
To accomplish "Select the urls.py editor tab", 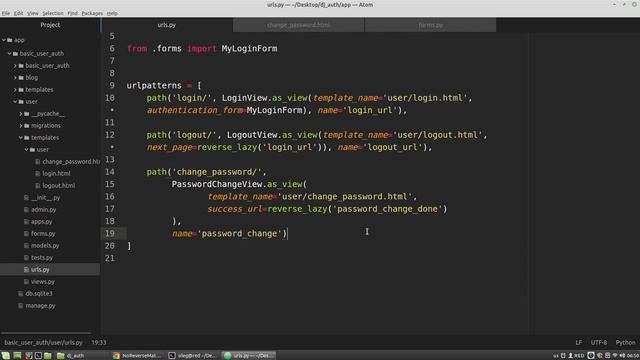I will (167, 25).
